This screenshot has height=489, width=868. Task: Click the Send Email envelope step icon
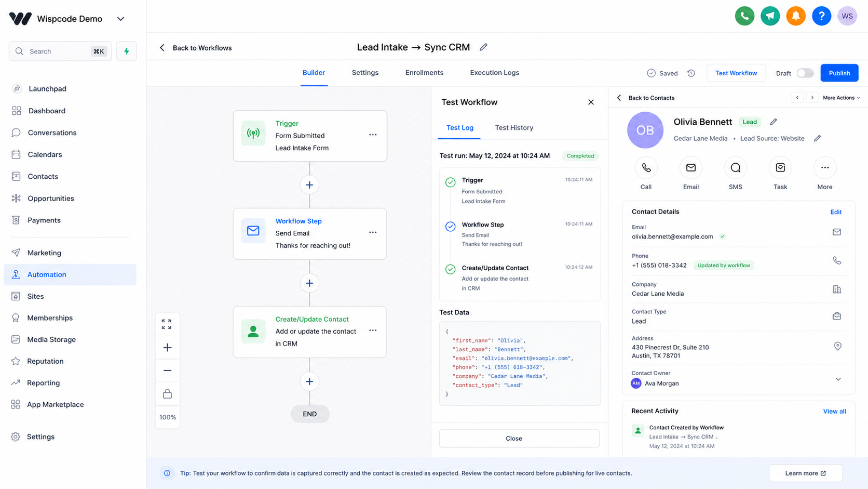point(253,231)
